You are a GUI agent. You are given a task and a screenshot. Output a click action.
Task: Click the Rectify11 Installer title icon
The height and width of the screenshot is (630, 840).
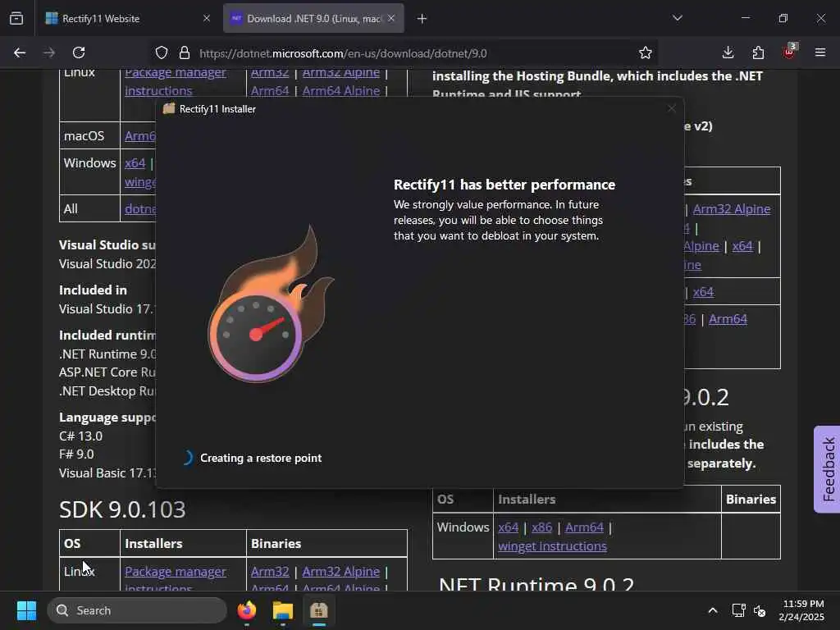point(169,109)
